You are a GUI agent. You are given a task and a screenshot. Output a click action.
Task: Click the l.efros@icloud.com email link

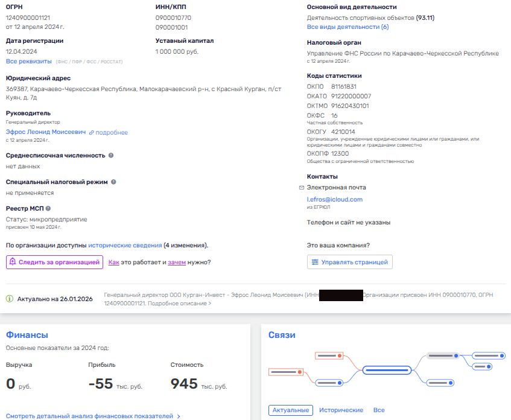(334, 199)
